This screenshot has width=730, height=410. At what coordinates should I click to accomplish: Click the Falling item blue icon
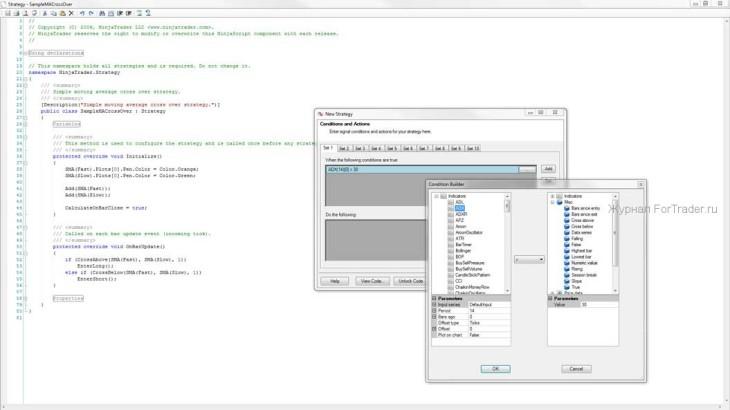tap(567, 239)
